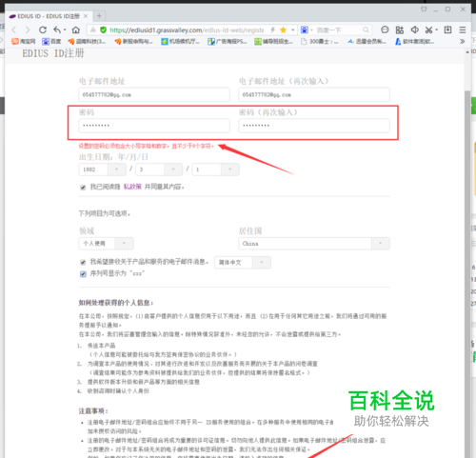Open the browser hamburger menu
This screenshot has height=458, width=476.
point(463,30)
